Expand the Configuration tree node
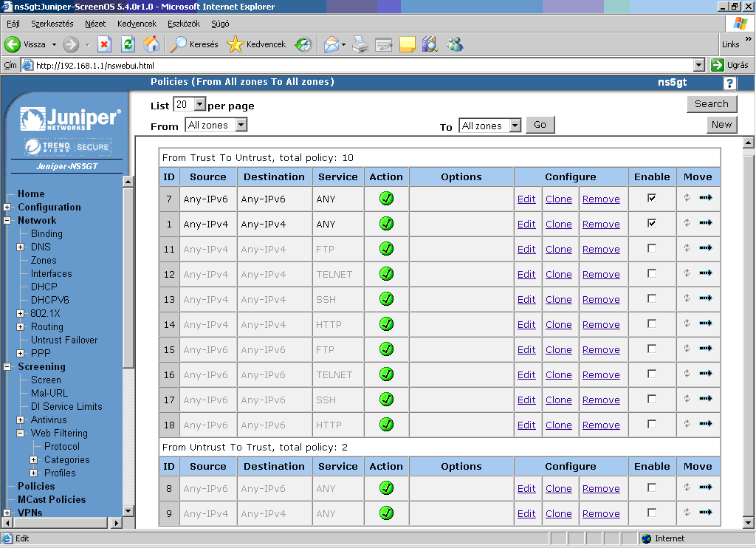The width and height of the screenshot is (756, 548). point(7,208)
